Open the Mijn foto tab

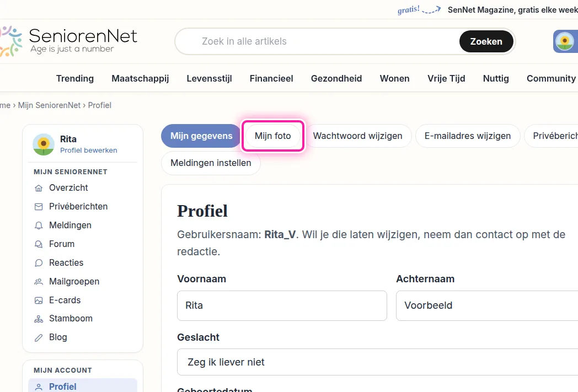(273, 136)
